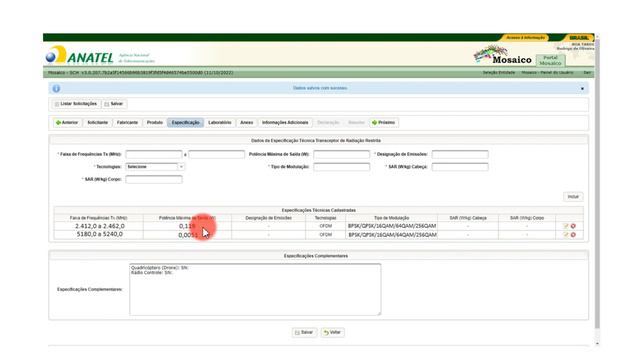Select the Especificação tab
Viewport: 640px width, 360px height.
[185, 122]
